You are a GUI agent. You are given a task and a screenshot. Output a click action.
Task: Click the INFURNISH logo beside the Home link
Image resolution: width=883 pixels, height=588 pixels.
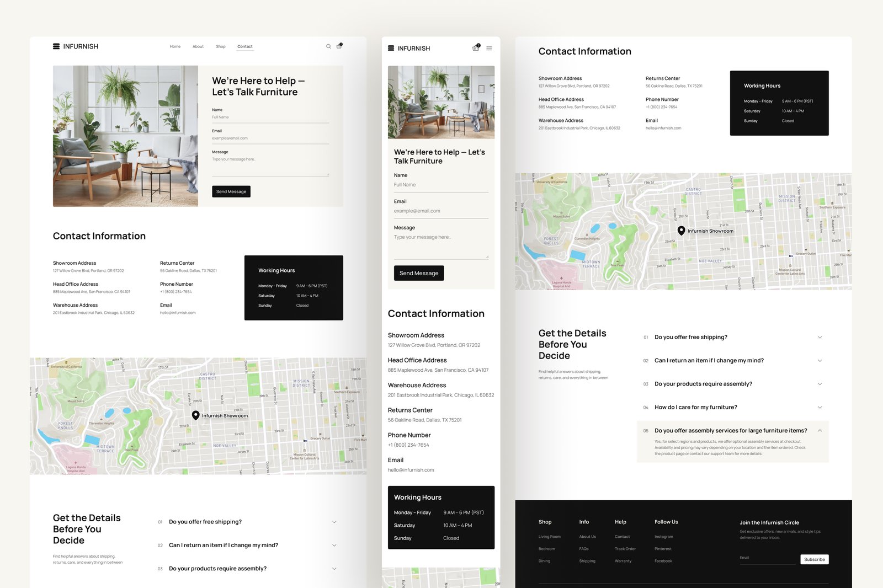pos(76,46)
